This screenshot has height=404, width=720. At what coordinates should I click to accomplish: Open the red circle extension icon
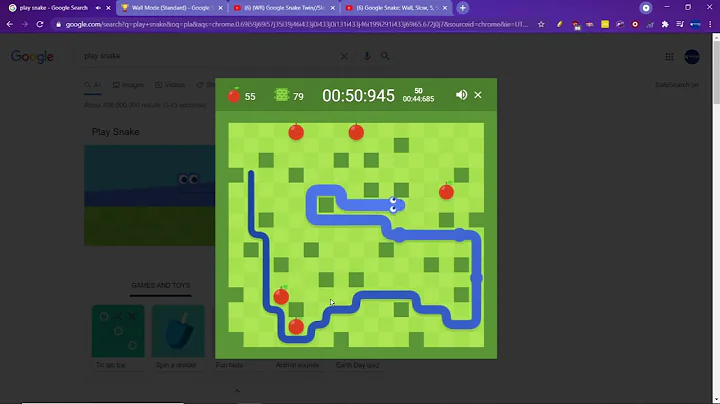[635, 24]
